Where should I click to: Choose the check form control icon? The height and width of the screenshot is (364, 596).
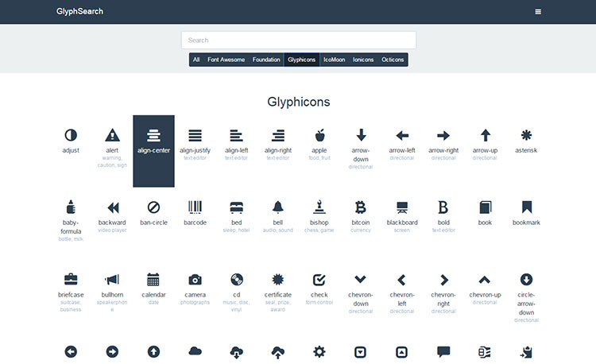tap(319, 280)
